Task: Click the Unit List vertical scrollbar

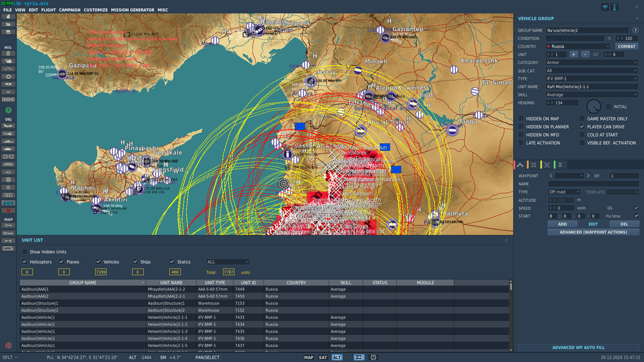Action: (x=511, y=316)
